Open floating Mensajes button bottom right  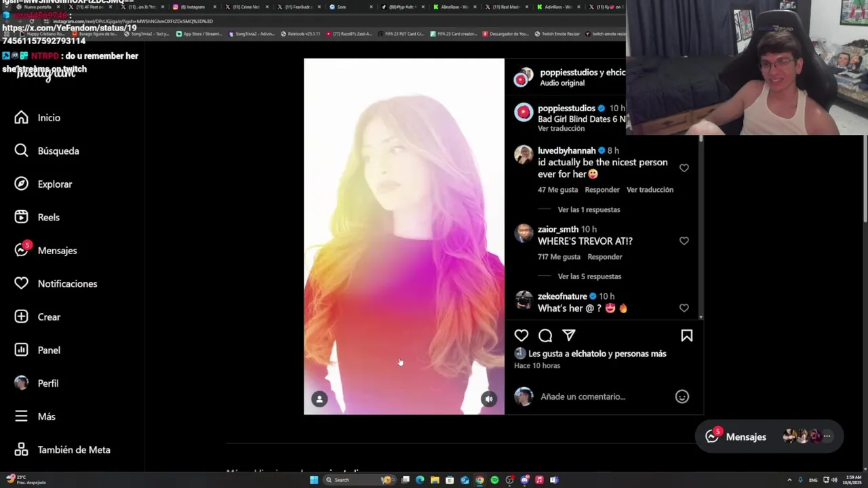click(769, 436)
